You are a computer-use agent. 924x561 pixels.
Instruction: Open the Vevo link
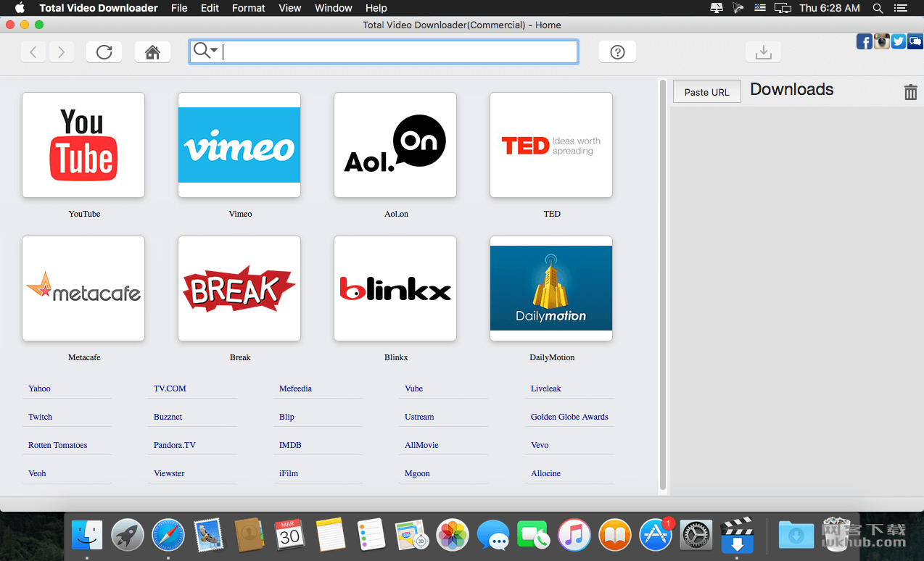tap(540, 445)
